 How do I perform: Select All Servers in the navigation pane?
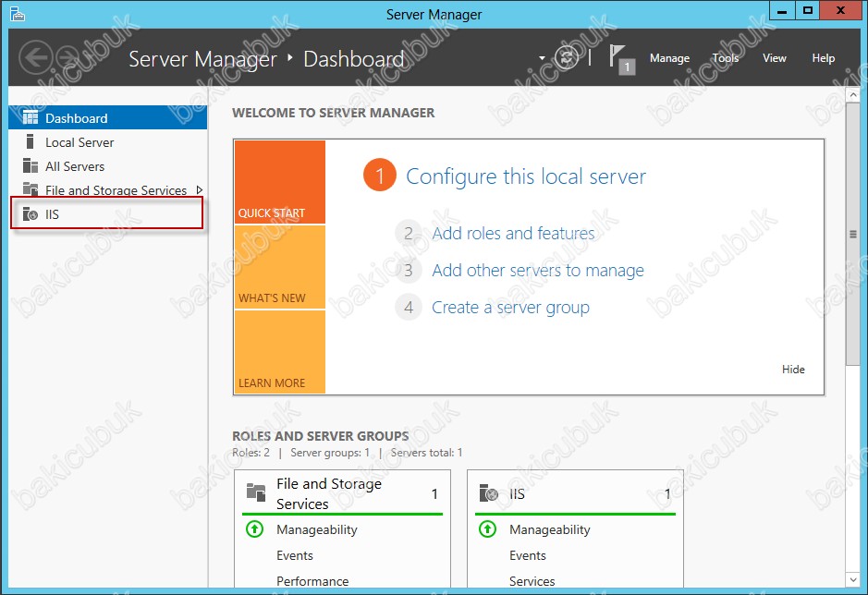108,166
